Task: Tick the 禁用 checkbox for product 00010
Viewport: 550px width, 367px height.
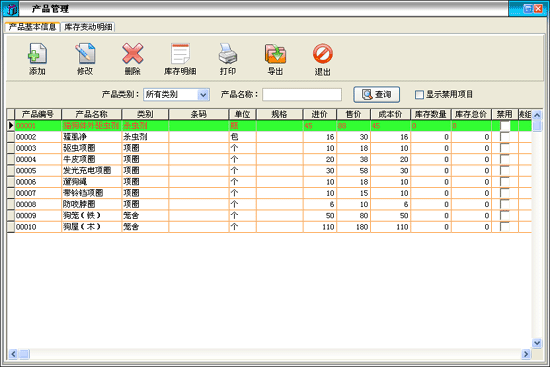Action: (505, 227)
